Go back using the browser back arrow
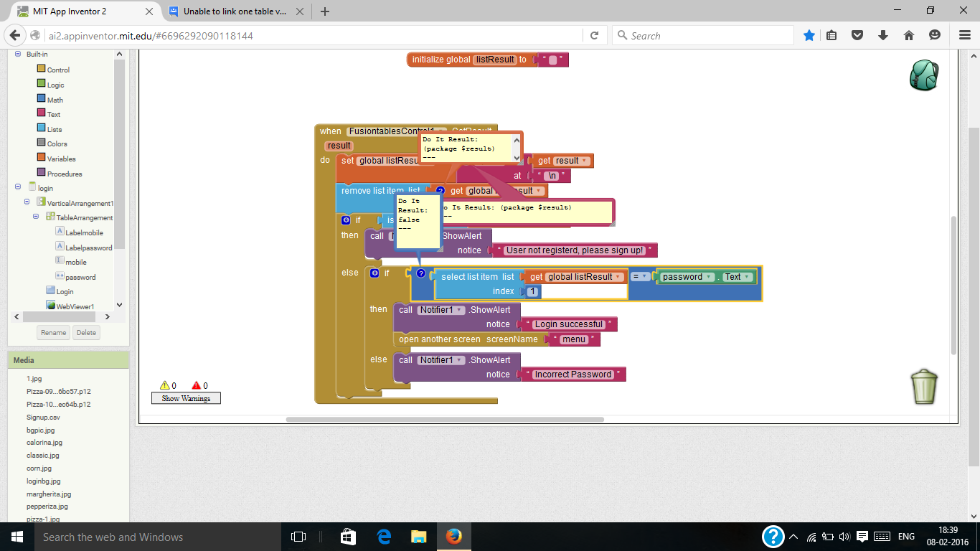Image resolution: width=980 pixels, height=551 pixels. [14, 35]
